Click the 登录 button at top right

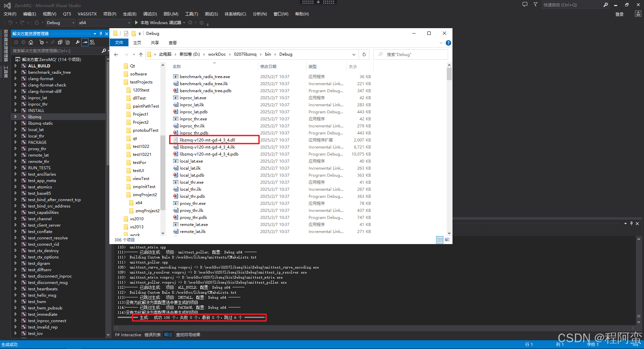coord(619,14)
